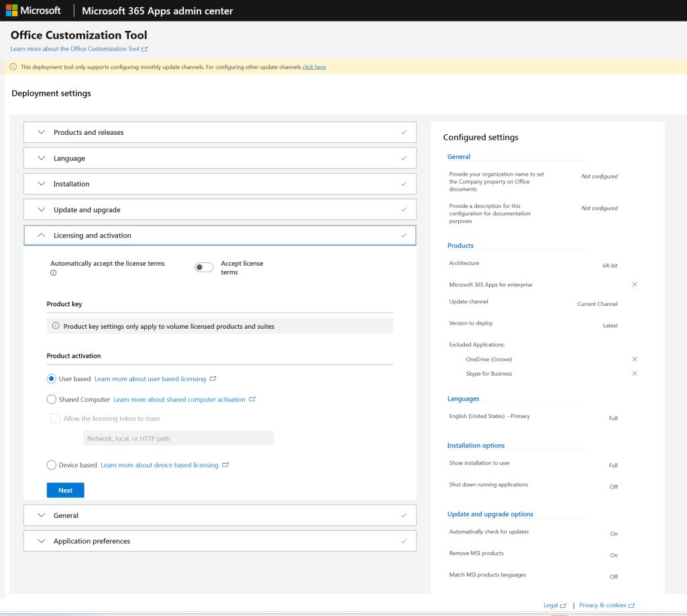The width and height of the screenshot is (687, 616).
Task: Select Device based activation radio
Action: point(51,465)
